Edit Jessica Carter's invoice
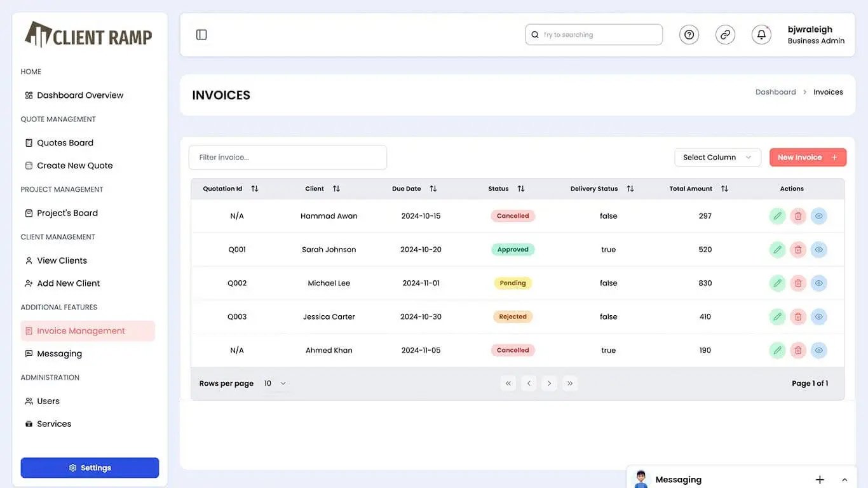The height and width of the screenshot is (488, 868). (777, 316)
